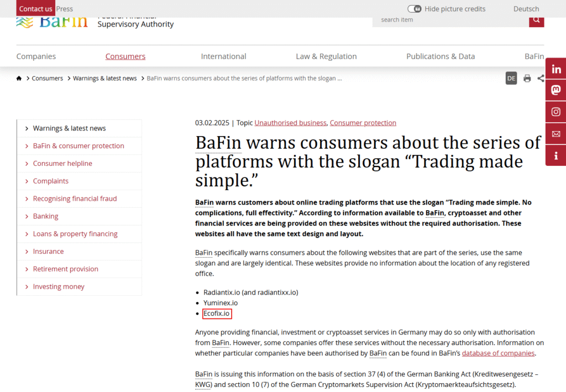Open the Companies menu

[36, 56]
